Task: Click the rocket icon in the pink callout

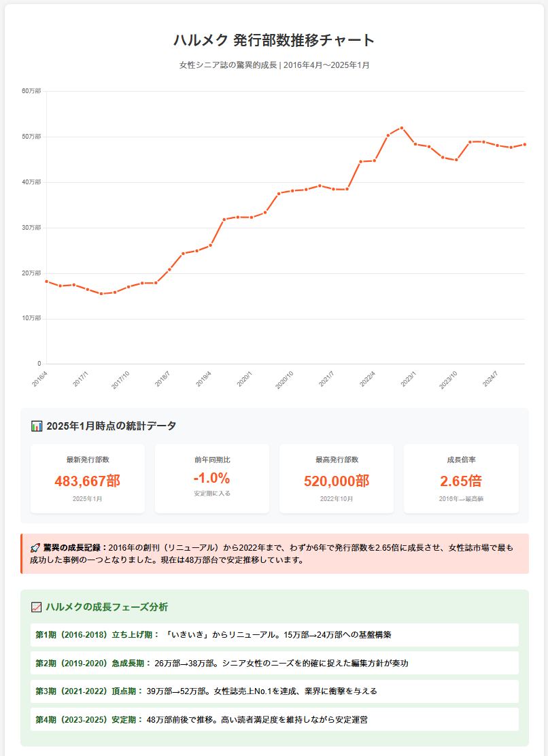Action: (35, 547)
